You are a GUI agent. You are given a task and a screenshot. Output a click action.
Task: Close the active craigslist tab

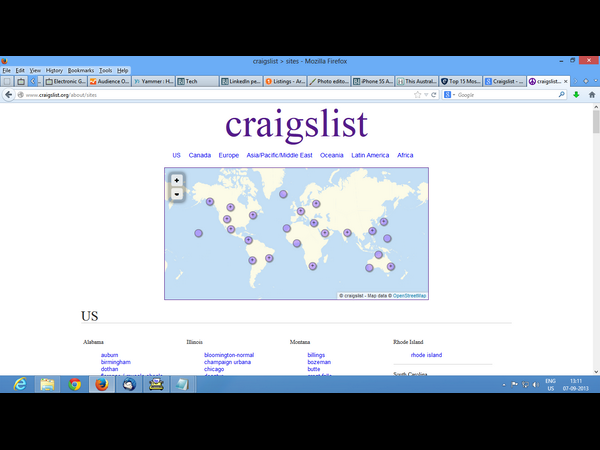[566, 81]
